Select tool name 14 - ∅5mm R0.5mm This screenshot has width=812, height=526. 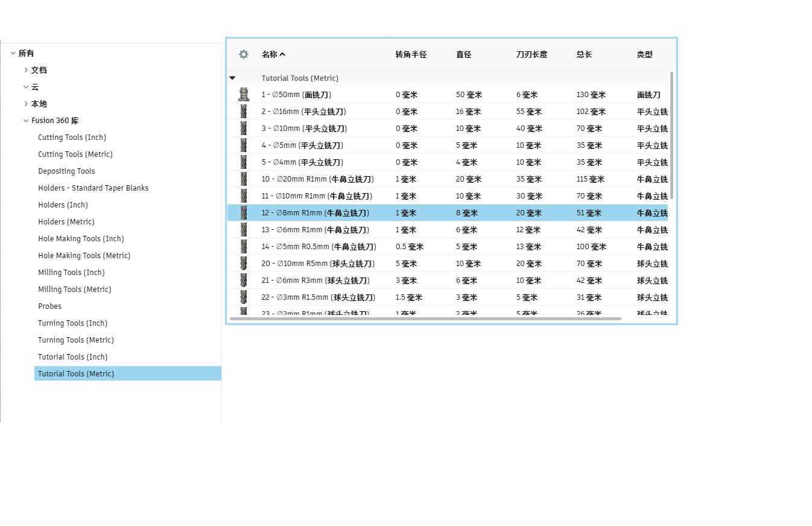coord(319,247)
